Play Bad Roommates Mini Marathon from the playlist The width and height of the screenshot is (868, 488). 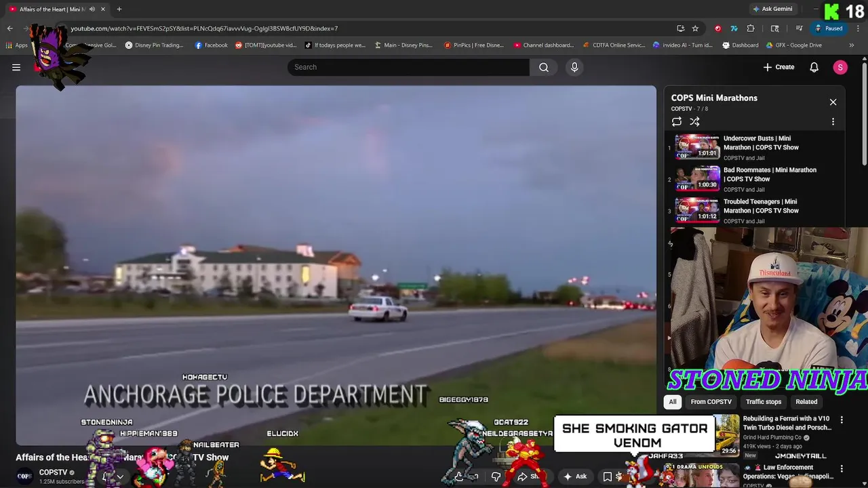(x=770, y=174)
